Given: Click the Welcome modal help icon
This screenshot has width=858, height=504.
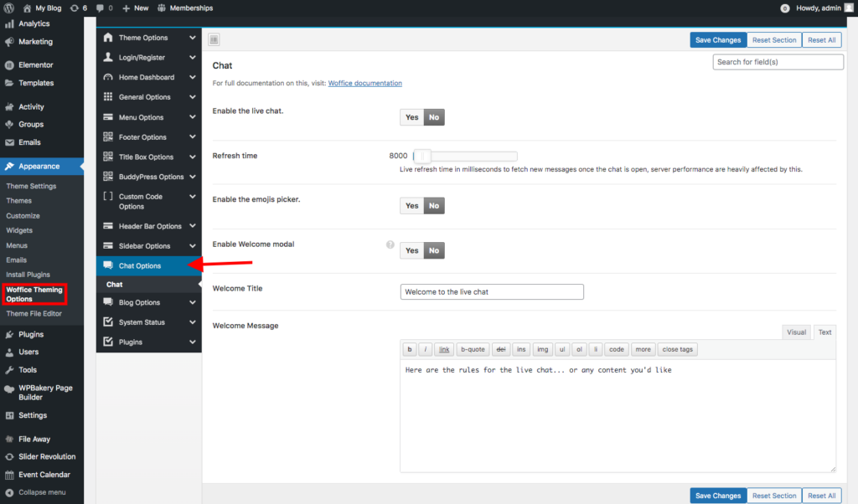Looking at the screenshot, I should [x=390, y=244].
